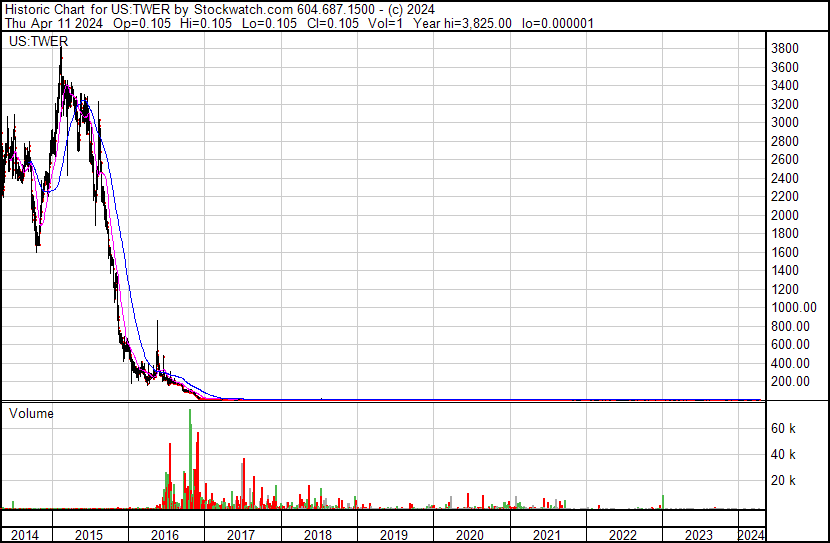Select the 2015 year label
Screen dimensions: 830x543
click(x=89, y=535)
